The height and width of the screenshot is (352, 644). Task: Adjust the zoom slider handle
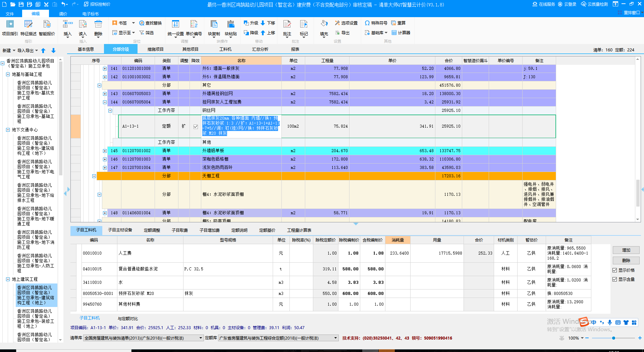pos(613,338)
